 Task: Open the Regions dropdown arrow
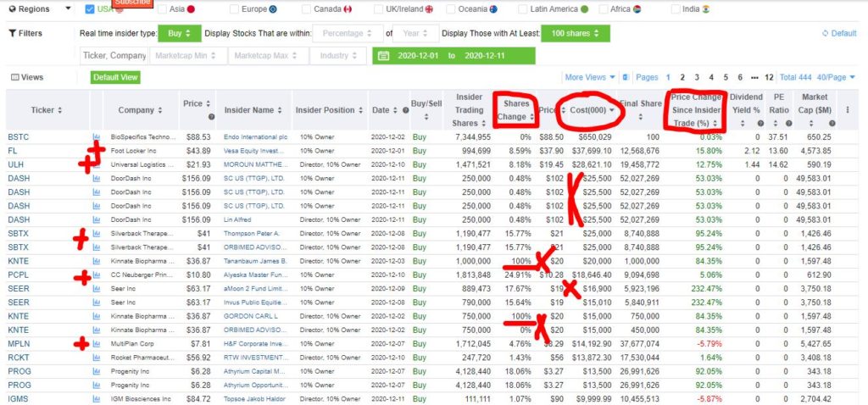tap(68, 8)
